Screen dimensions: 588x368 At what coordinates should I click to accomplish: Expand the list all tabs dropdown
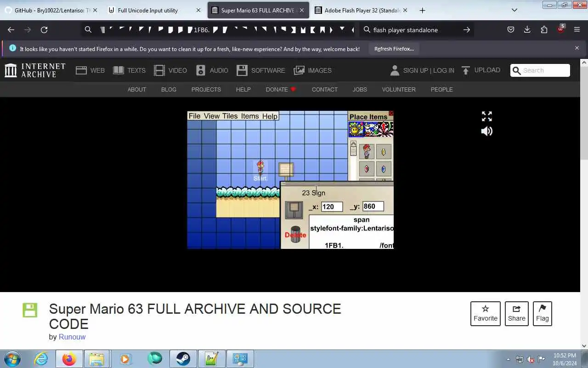point(514,10)
